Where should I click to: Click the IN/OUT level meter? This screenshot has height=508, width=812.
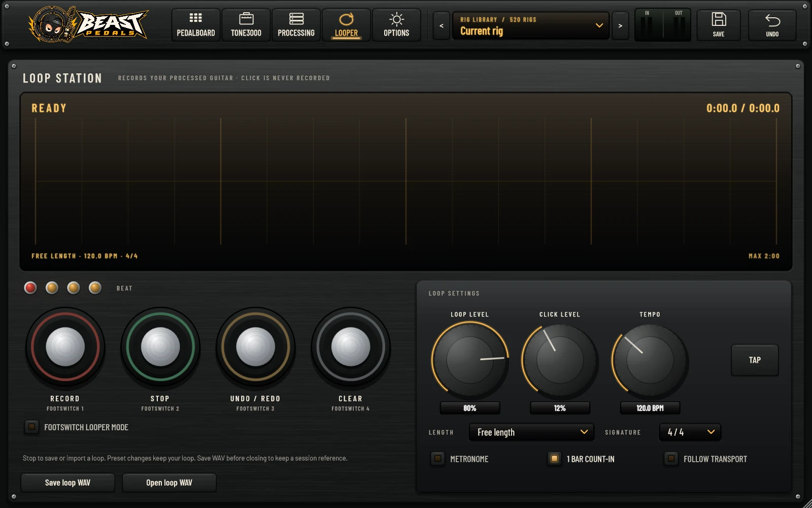tap(663, 25)
